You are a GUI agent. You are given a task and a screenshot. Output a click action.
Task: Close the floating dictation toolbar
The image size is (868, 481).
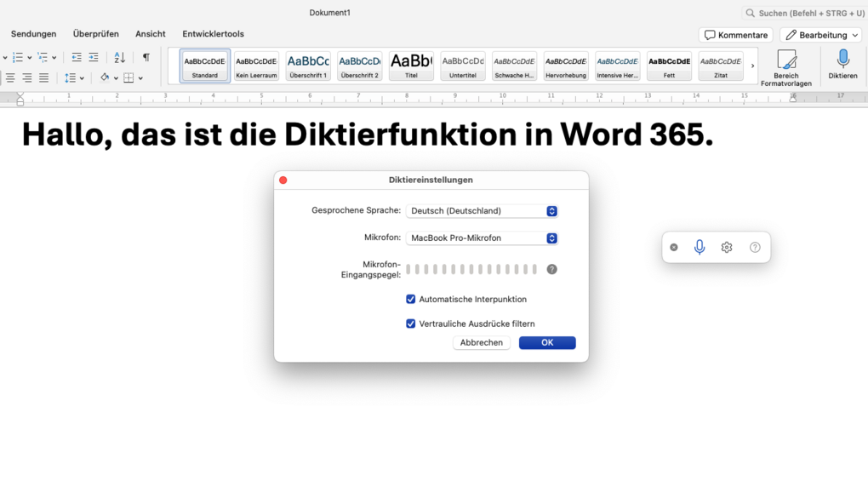click(x=674, y=248)
